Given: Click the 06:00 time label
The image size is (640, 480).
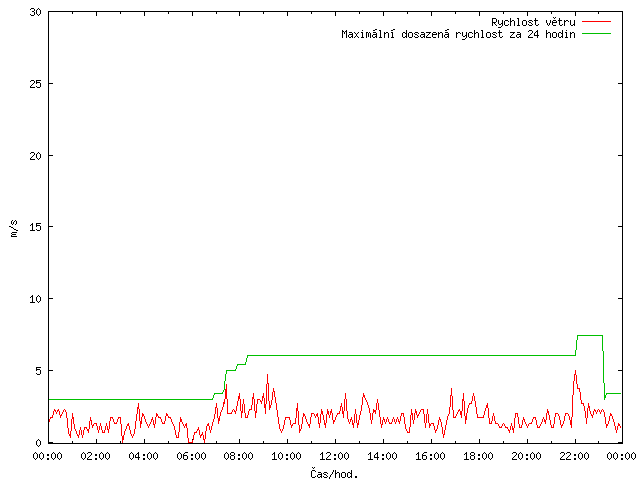Looking at the screenshot, I should (x=191, y=456).
